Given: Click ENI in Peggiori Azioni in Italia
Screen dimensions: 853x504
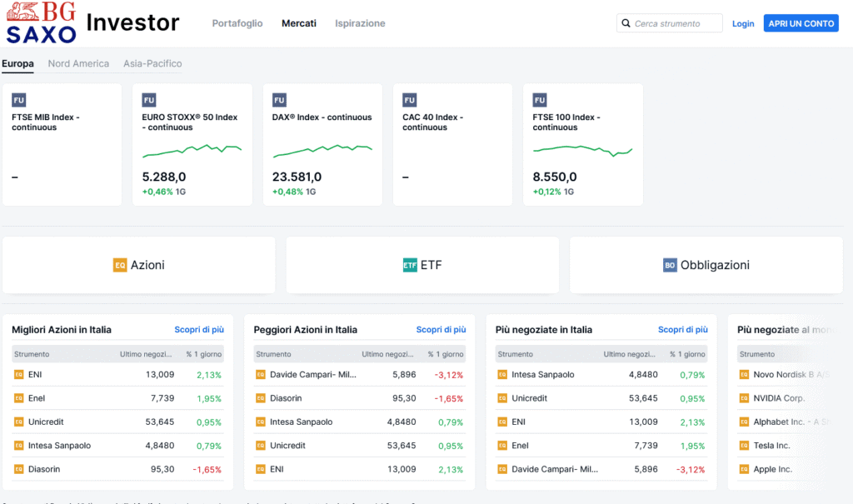Looking at the screenshot, I should [x=277, y=469].
